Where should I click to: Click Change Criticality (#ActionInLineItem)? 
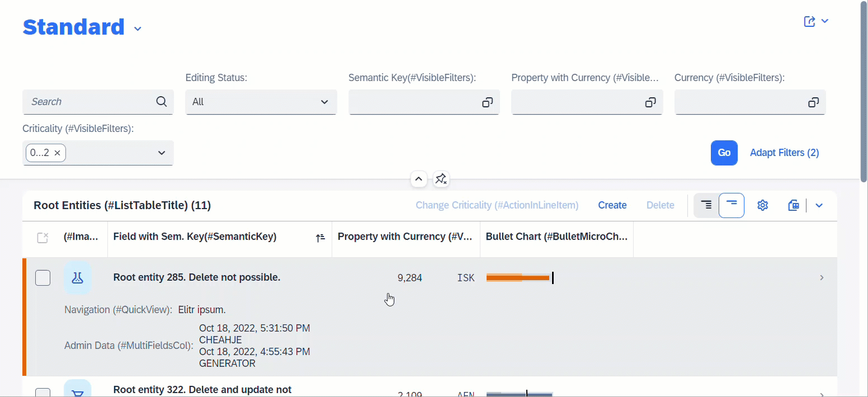pos(497,205)
